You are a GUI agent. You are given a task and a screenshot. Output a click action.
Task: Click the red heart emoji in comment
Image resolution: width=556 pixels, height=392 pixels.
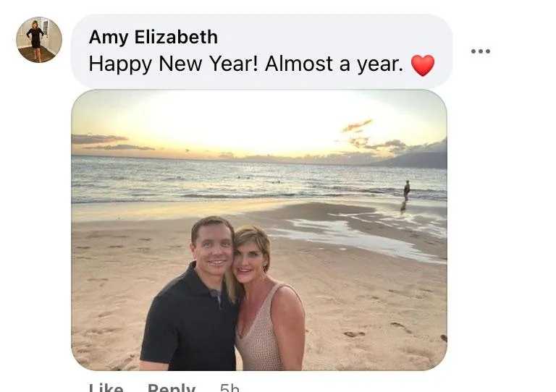coord(423,66)
